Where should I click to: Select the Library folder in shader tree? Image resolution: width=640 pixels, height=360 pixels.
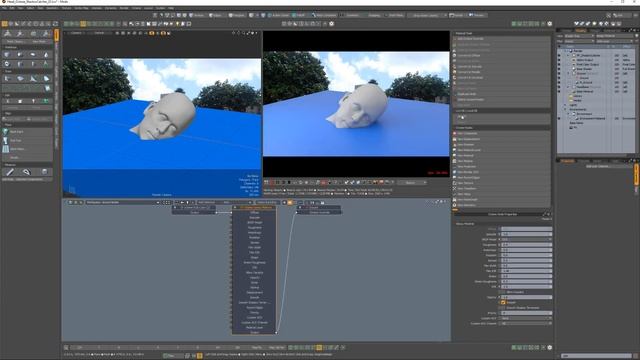pyautogui.click(x=578, y=96)
